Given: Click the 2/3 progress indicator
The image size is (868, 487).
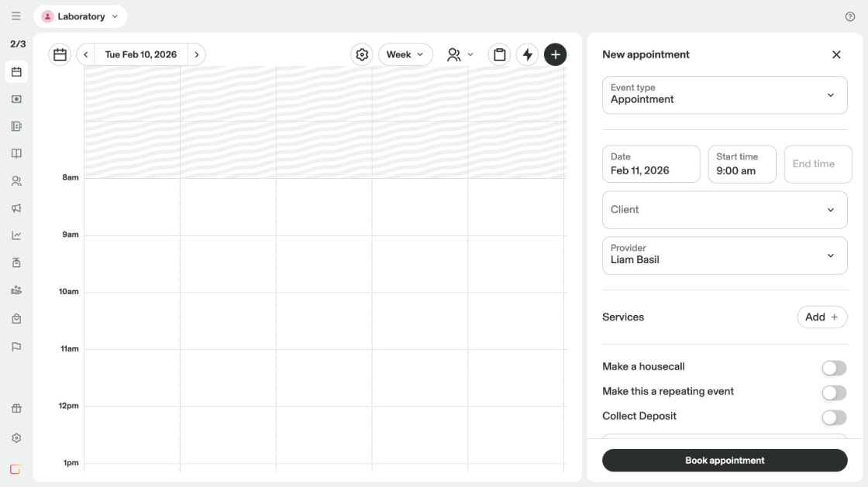Looking at the screenshot, I should [18, 43].
